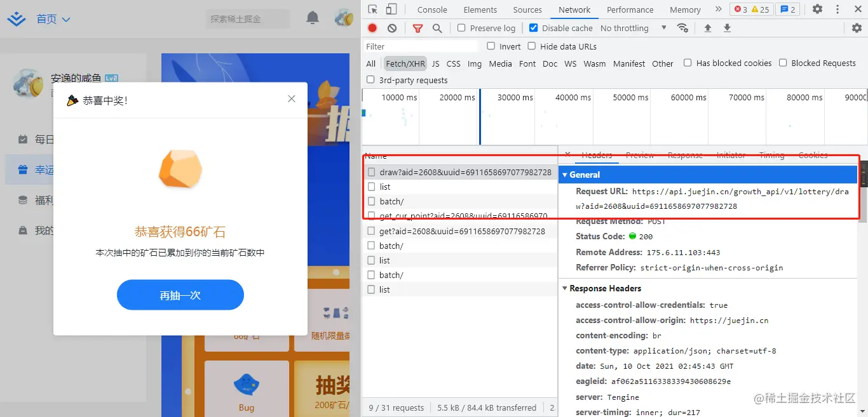868x417 pixels.
Task: Click the 再抽一次 button in the prize dialog
Action: pyautogui.click(x=180, y=295)
